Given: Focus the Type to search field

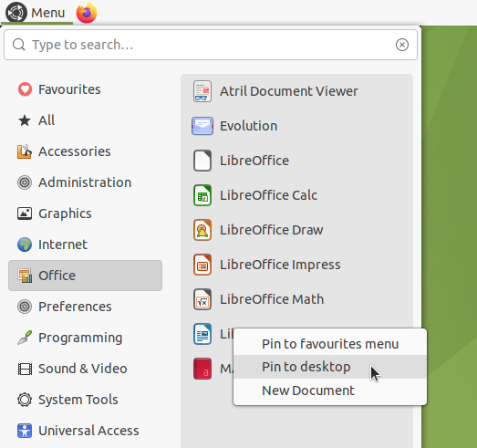Looking at the screenshot, I should (x=211, y=45).
